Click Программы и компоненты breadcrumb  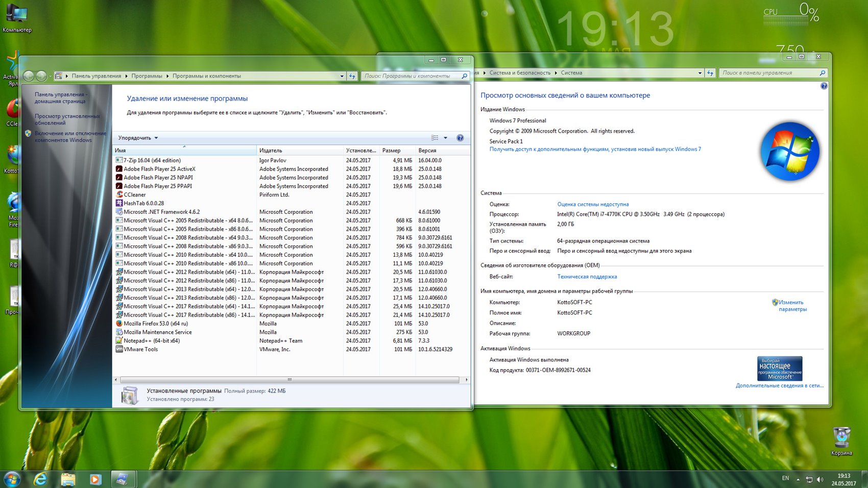(206, 76)
